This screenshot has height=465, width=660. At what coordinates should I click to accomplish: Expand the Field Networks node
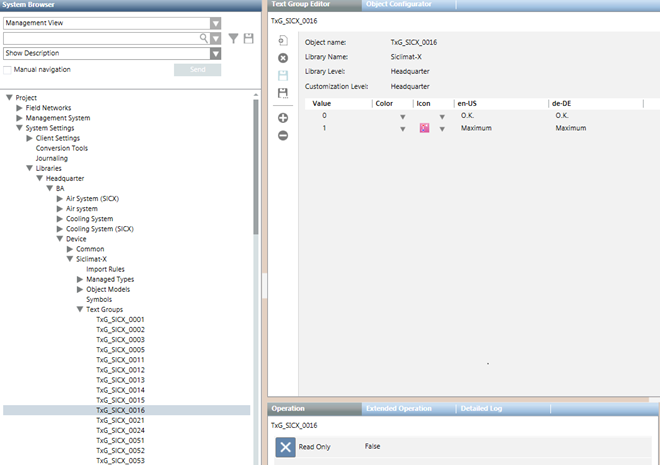(20, 107)
